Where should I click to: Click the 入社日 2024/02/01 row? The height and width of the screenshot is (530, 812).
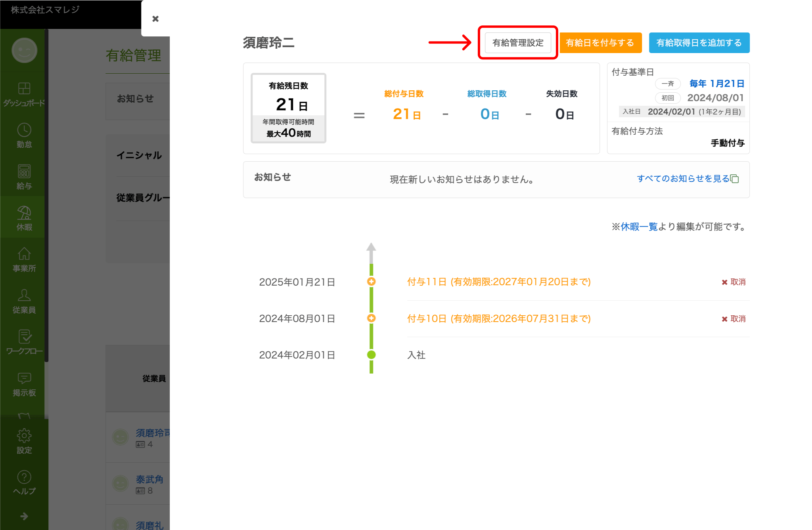click(682, 112)
